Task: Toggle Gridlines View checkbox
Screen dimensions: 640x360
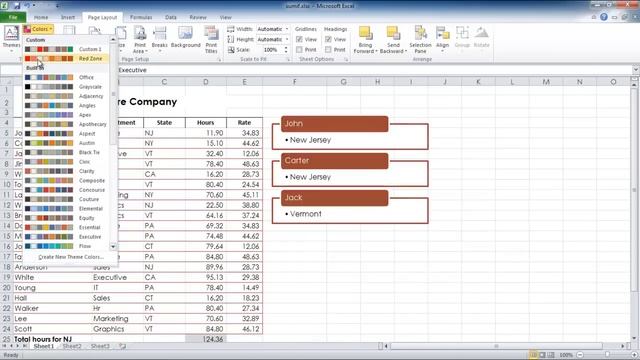Action: click(x=299, y=40)
